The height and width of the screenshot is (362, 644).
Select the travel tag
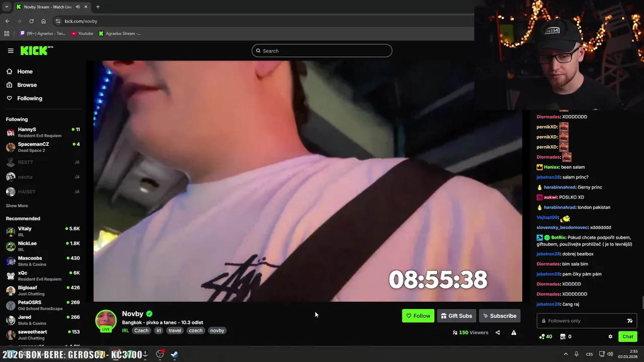[175, 330]
